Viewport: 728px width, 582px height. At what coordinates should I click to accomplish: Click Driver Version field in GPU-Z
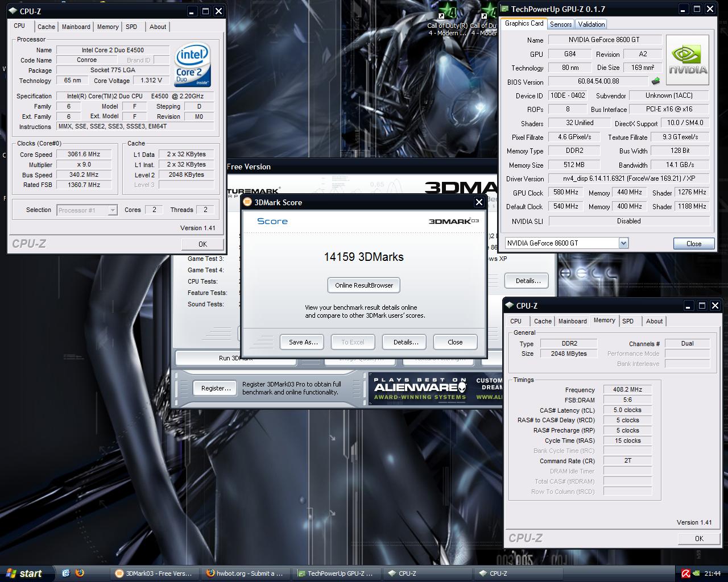(629, 178)
